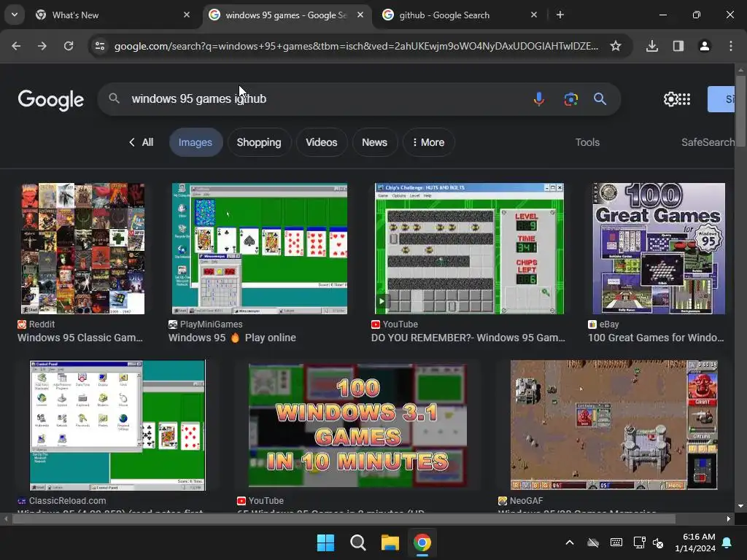Click the ClassicReload.com source link
Screen dimensions: 747x560
click(x=62, y=501)
